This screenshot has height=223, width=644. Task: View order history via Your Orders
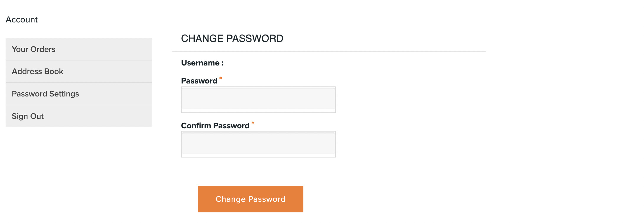tap(34, 49)
